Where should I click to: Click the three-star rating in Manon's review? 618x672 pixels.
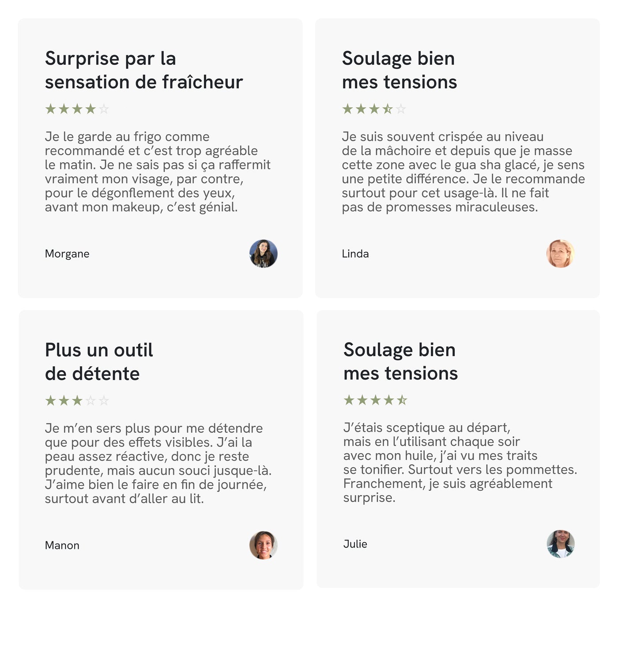[77, 401]
